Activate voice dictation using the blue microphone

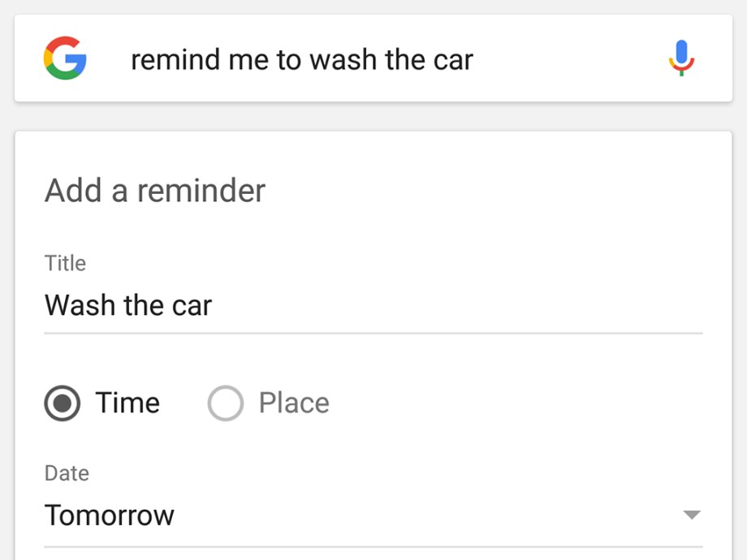point(681,58)
